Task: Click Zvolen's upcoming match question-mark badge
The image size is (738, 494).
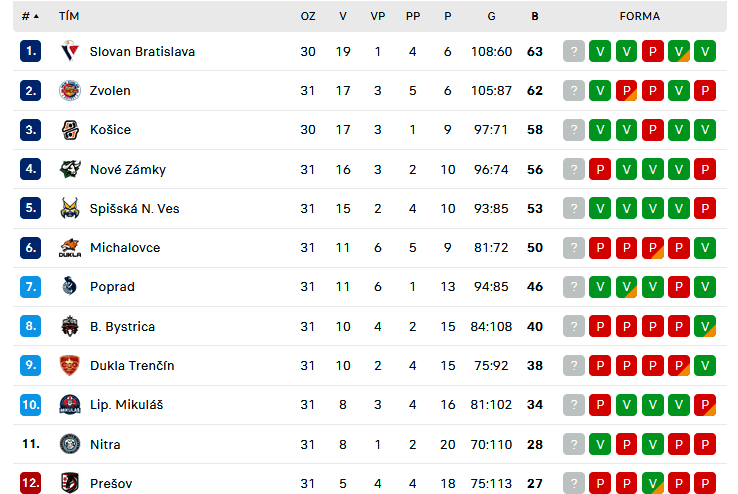Action: pyautogui.click(x=574, y=90)
